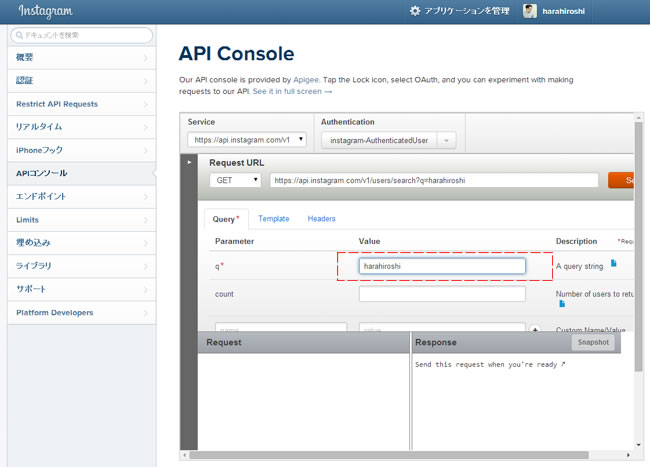This screenshot has width=650, height=467.
Task: Click the Parameter column header
Action: 234,241
